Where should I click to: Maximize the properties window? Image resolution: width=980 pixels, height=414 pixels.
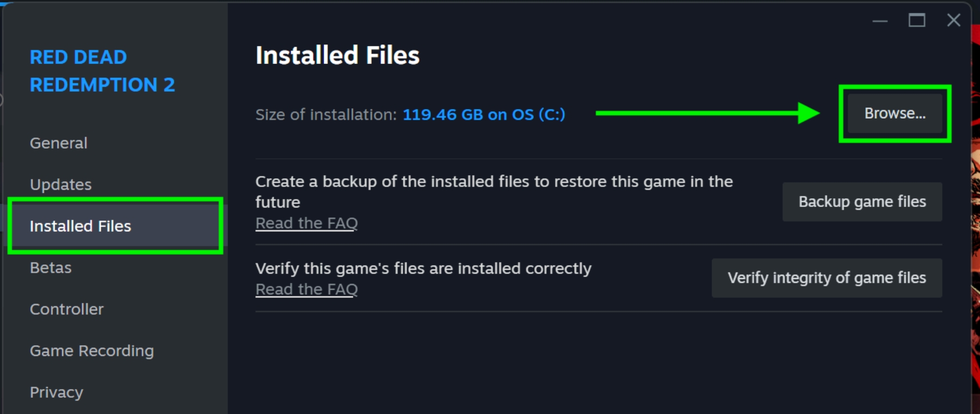click(x=917, y=21)
